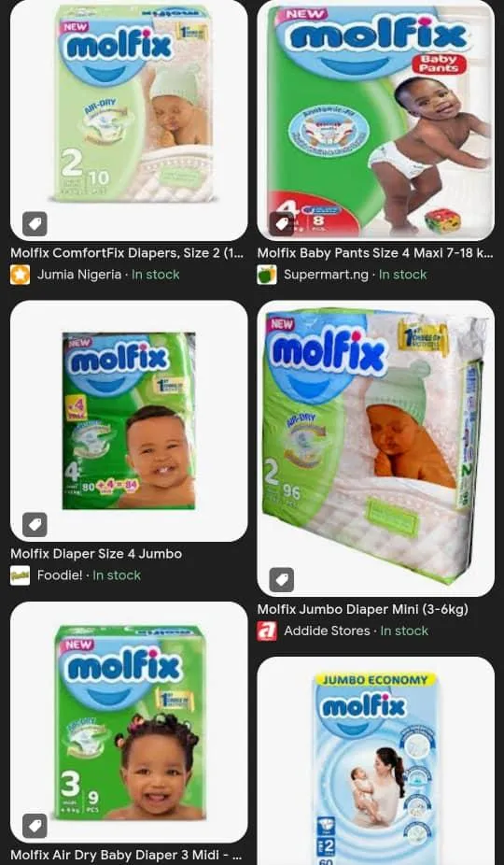Image resolution: width=504 pixels, height=865 pixels.
Task: Open Molfix Diaper Size 4 Jumbo title
Action: tap(96, 554)
